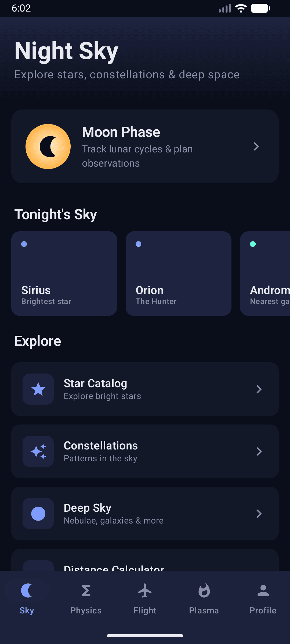This screenshot has height=644, width=290.
Task: Select the Physics sigma icon
Action: tap(86, 590)
